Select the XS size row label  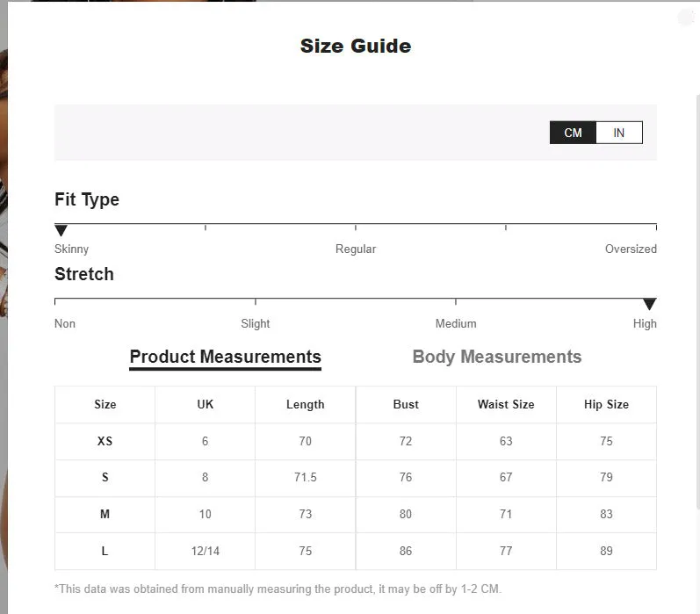[105, 441]
